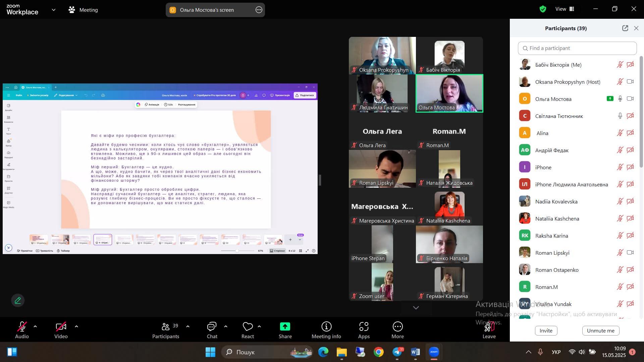Click the Find a participant field
This screenshot has height=362, width=644.
[x=577, y=48]
